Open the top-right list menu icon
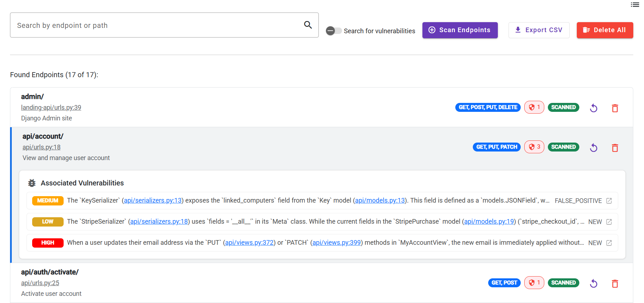 click(x=635, y=5)
